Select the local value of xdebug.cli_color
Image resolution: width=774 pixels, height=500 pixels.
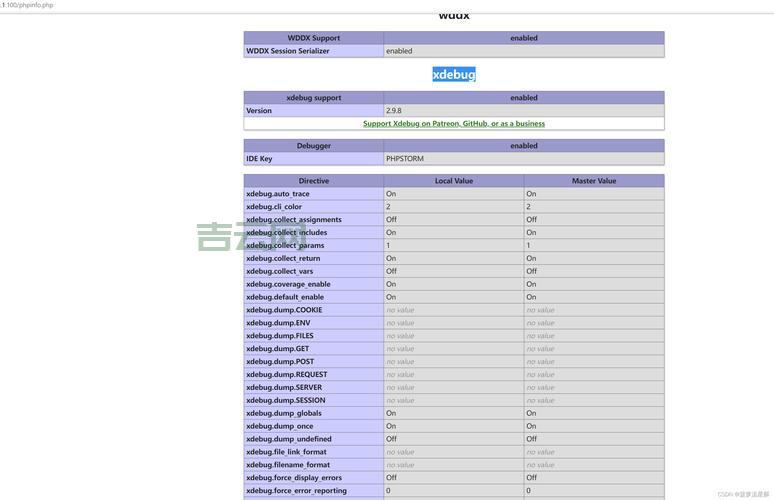(389, 207)
